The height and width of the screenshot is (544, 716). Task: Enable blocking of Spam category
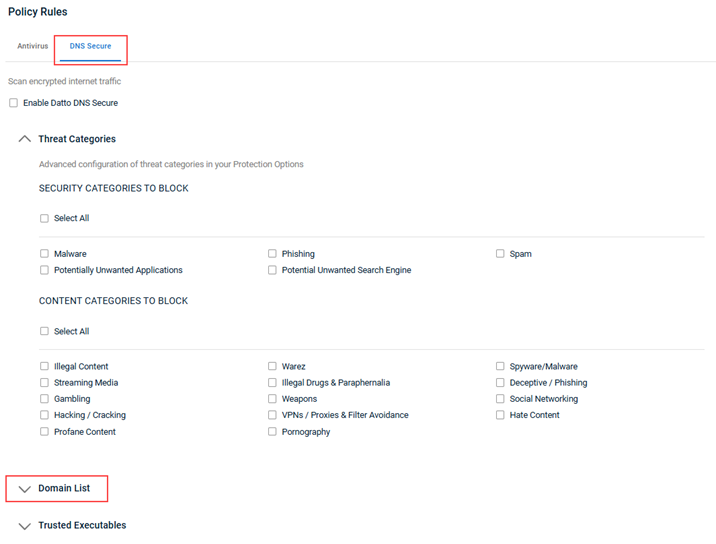pos(500,254)
